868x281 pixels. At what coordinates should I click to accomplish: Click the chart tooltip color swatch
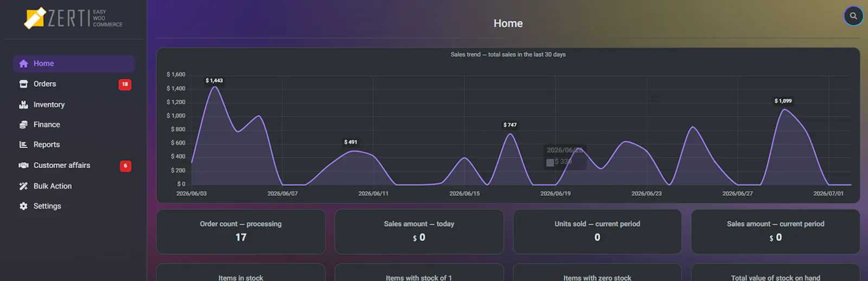550,162
